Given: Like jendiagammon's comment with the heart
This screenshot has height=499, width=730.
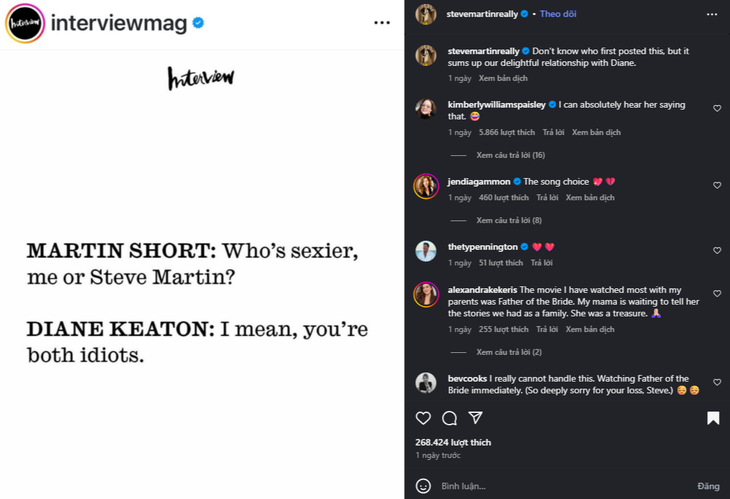Looking at the screenshot, I should (717, 185).
